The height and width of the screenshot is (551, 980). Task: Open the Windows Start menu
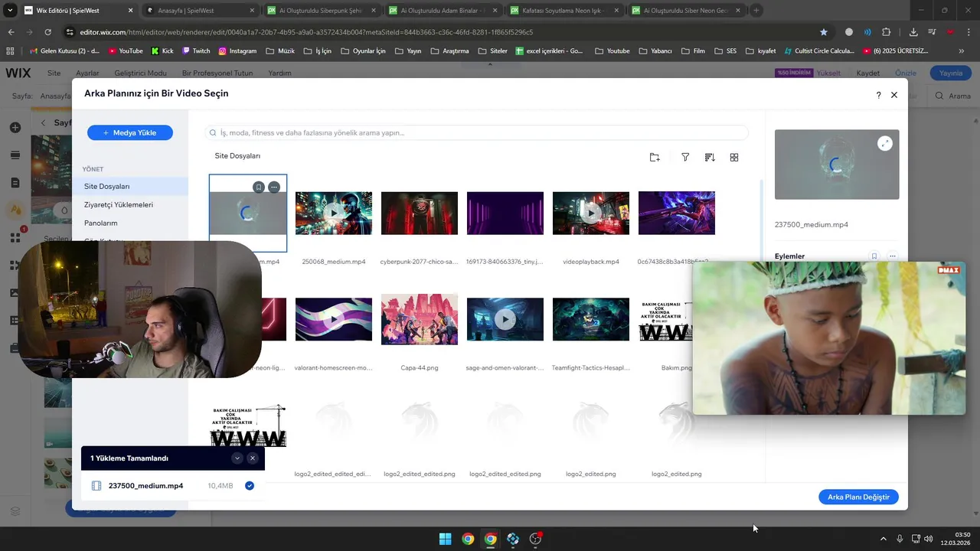[445, 539]
